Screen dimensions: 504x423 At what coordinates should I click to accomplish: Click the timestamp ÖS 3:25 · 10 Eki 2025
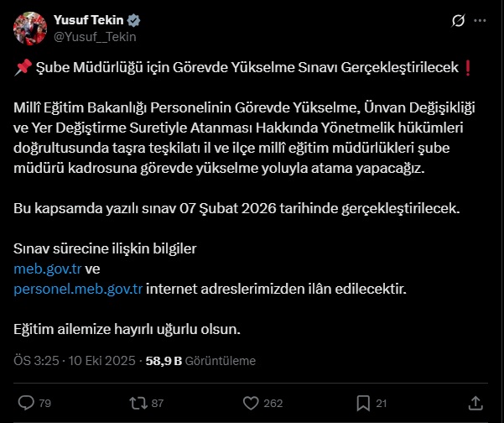pos(75,361)
